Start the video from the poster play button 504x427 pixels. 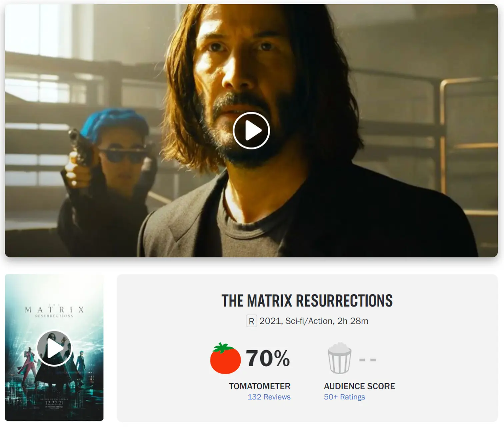point(54,348)
